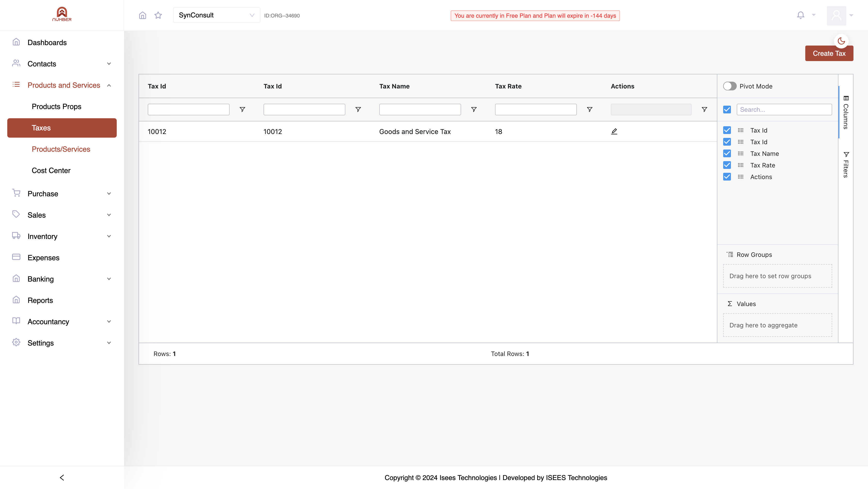Viewport: 868px width, 489px height.
Task: Toggle Pivot Mode switch
Action: (730, 86)
